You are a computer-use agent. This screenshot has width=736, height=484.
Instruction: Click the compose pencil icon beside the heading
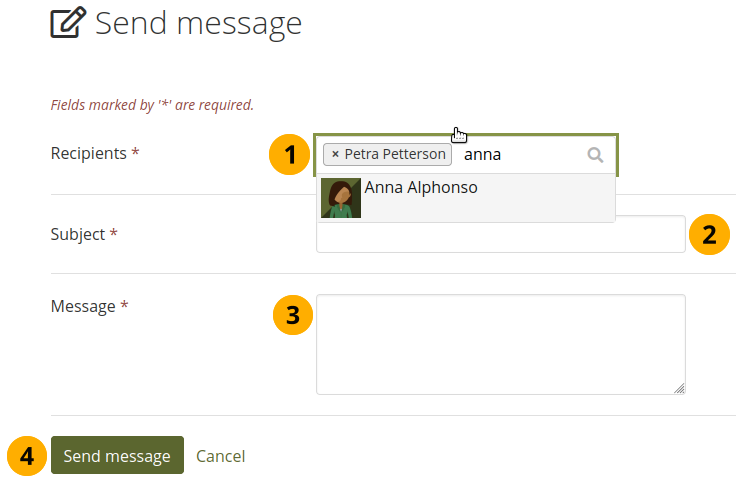pyautogui.click(x=68, y=23)
